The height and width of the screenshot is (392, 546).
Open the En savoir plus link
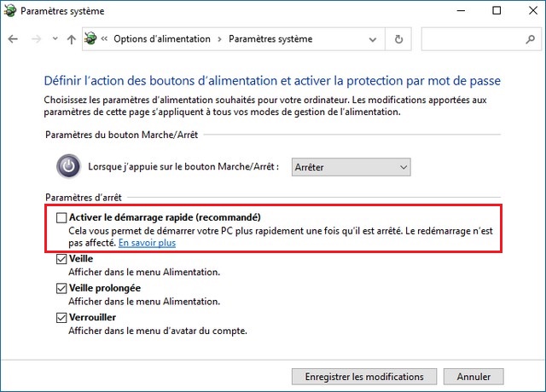coord(147,243)
